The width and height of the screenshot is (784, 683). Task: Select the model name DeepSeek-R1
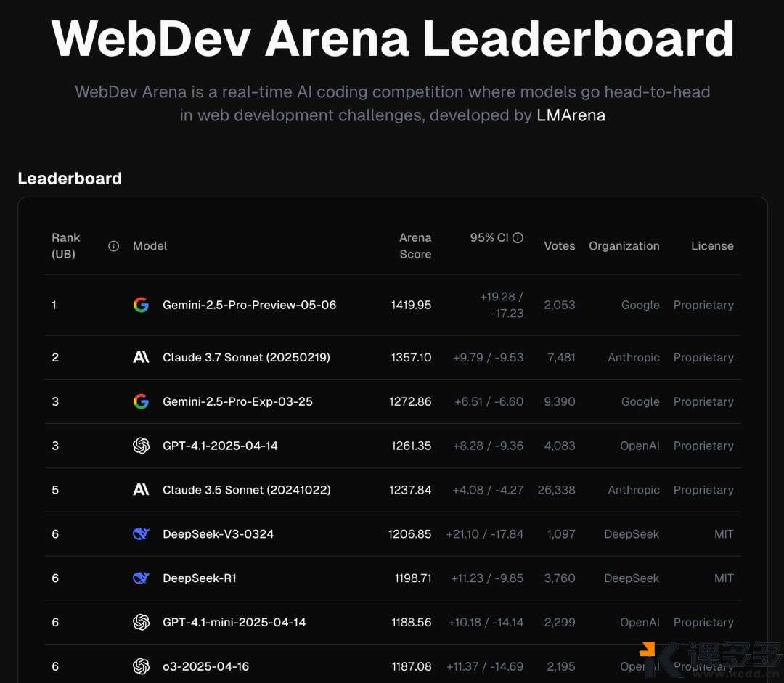click(200, 578)
